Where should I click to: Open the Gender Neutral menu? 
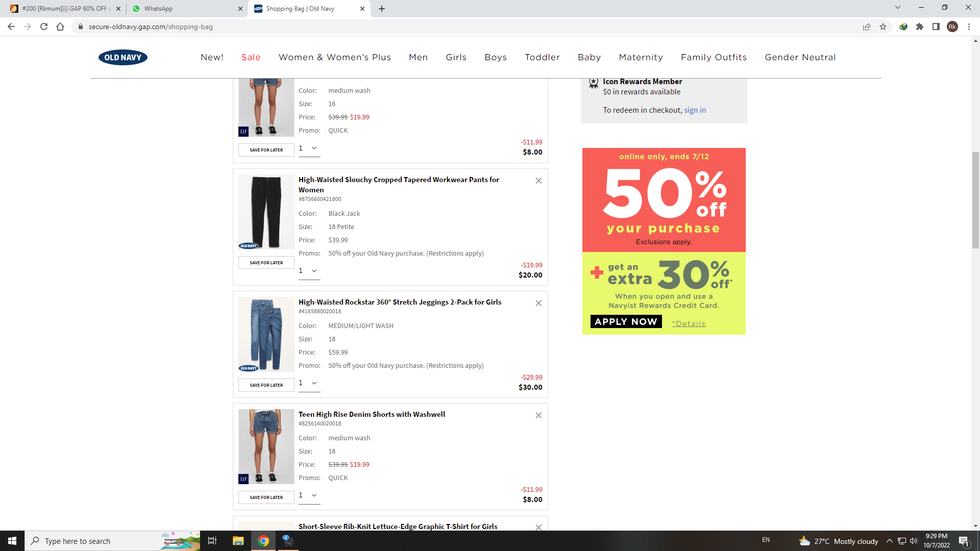[x=800, y=57]
